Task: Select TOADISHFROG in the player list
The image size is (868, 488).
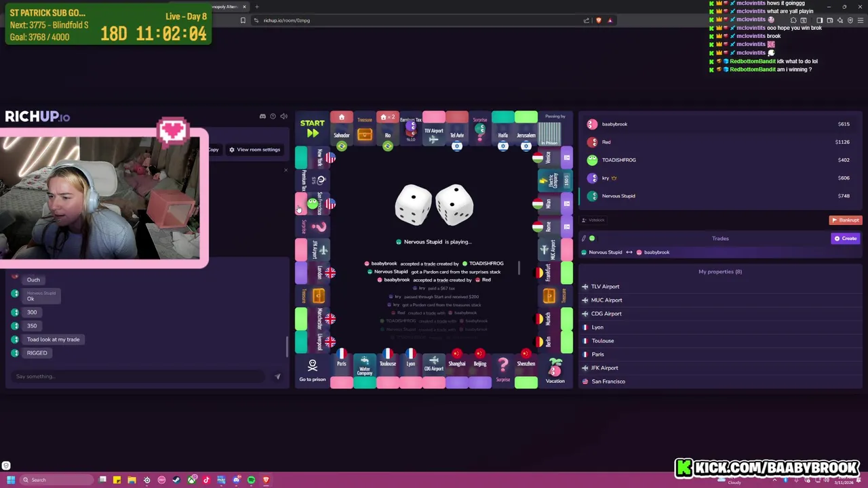Action: tap(720, 160)
